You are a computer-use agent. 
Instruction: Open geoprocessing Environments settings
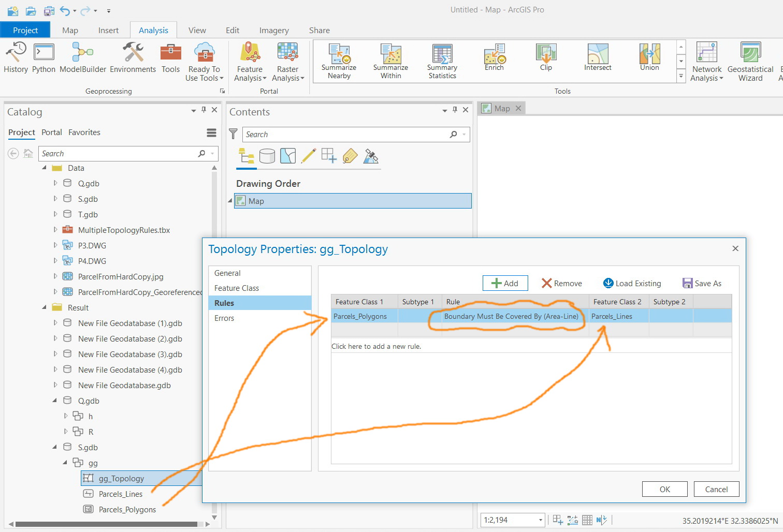point(133,58)
